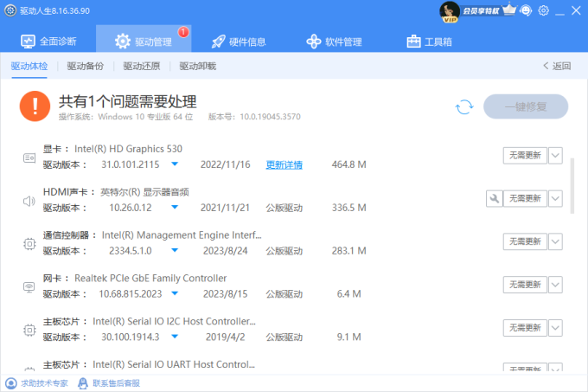Screen dimensions: 588x392
Task: Click the 英特尔(R) 显示器音频 device name
Action: point(144,192)
